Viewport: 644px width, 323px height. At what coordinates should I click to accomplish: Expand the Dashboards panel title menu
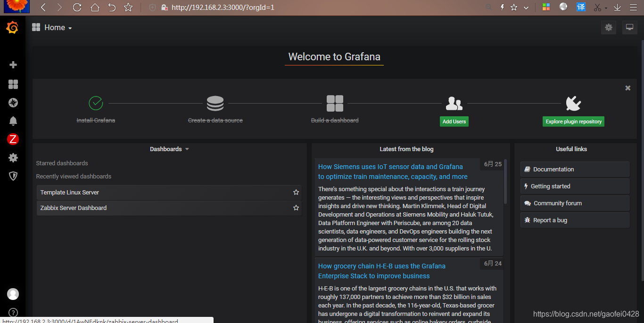click(169, 149)
